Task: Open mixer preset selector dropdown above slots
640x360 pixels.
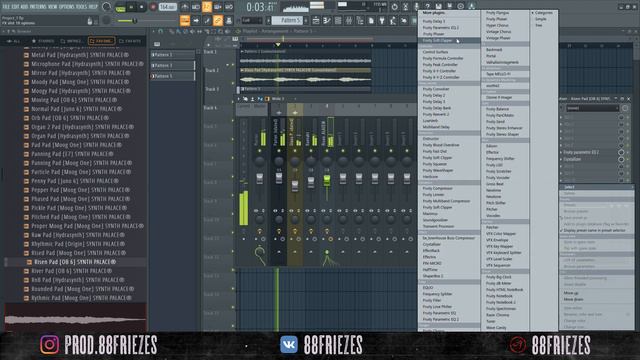Action: click(x=592, y=108)
